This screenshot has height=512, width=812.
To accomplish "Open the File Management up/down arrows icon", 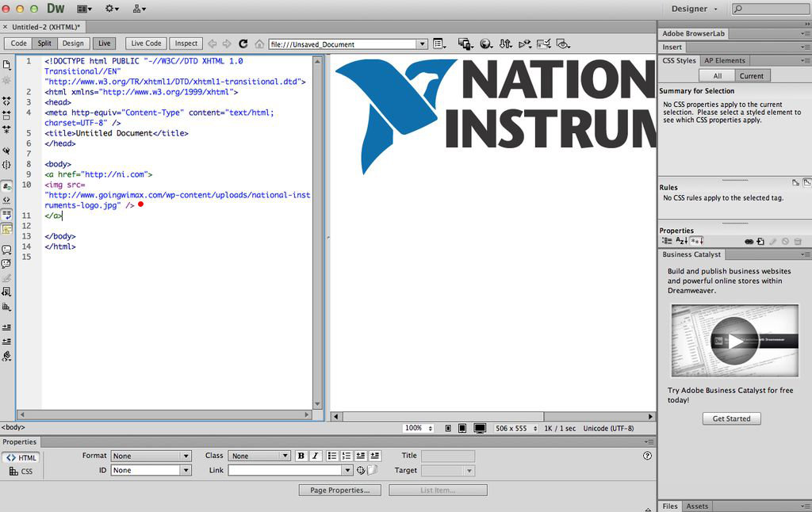I will pos(505,44).
